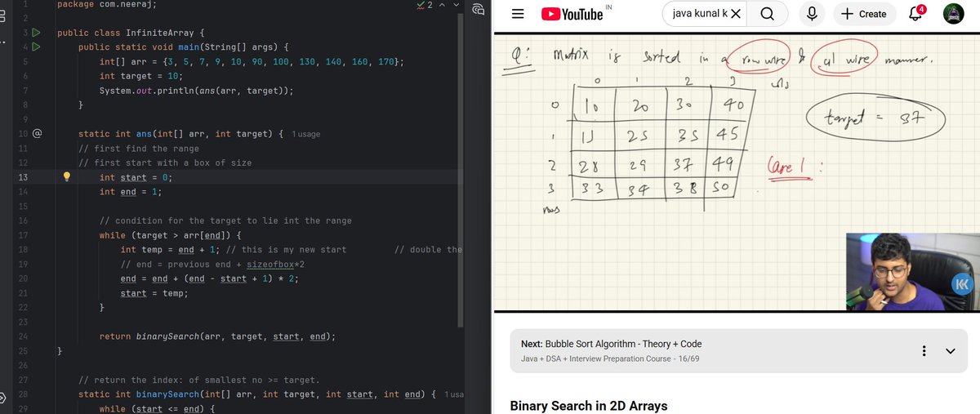Click inside the YouTube search field
This screenshot has height=414, width=980.
[698, 14]
